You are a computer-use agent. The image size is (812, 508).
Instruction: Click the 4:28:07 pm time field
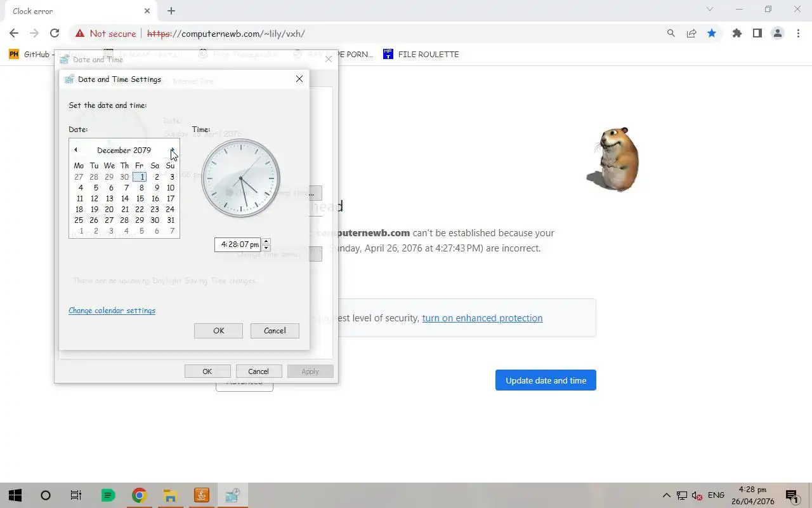[238, 244]
